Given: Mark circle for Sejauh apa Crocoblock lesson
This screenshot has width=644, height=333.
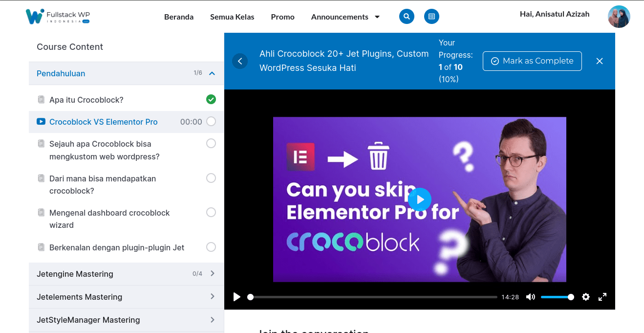Looking at the screenshot, I should [211, 143].
